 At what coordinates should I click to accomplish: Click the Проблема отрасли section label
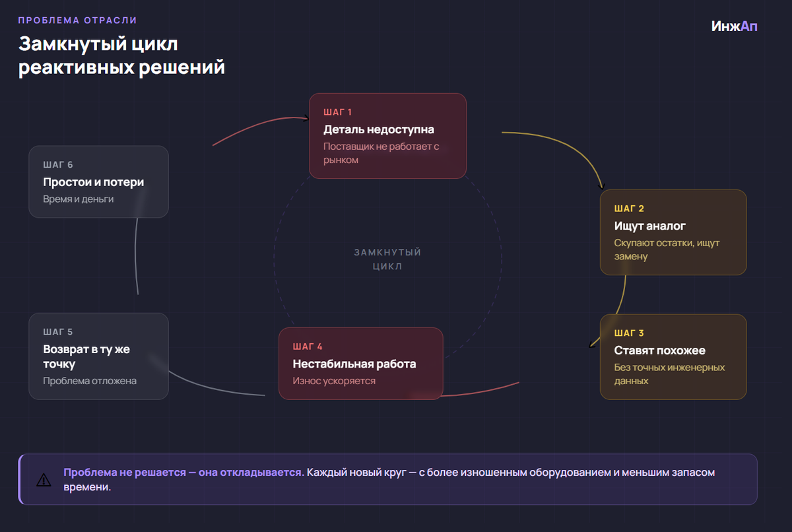pyautogui.click(x=78, y=20)
